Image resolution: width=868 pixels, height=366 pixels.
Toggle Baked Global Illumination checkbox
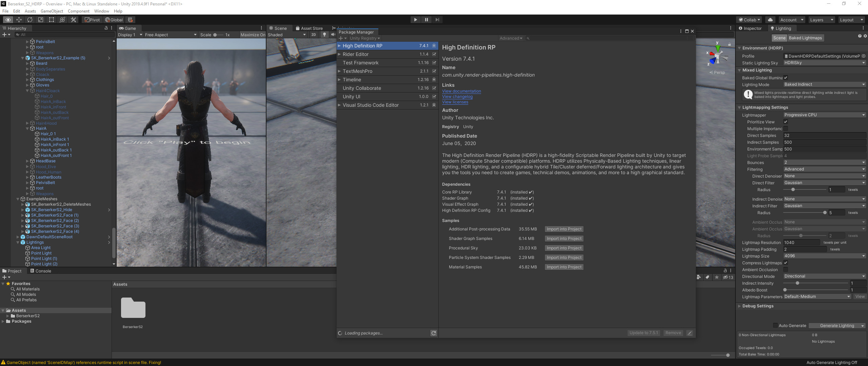click(x=786, y=78)
